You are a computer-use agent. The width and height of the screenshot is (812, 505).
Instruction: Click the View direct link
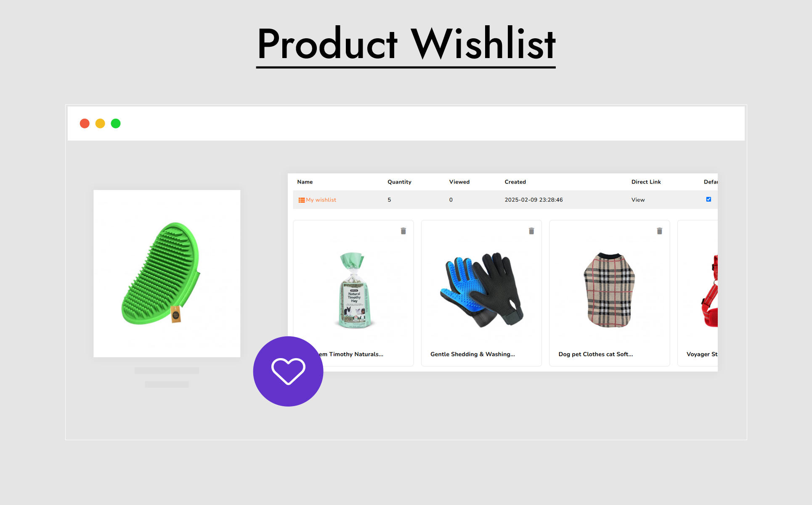638,200
